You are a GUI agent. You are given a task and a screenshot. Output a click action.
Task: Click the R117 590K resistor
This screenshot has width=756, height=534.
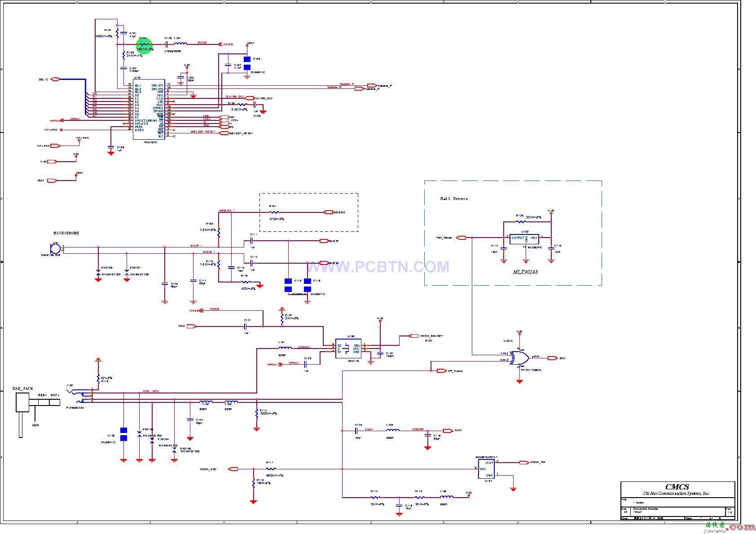tap(271, 469)
